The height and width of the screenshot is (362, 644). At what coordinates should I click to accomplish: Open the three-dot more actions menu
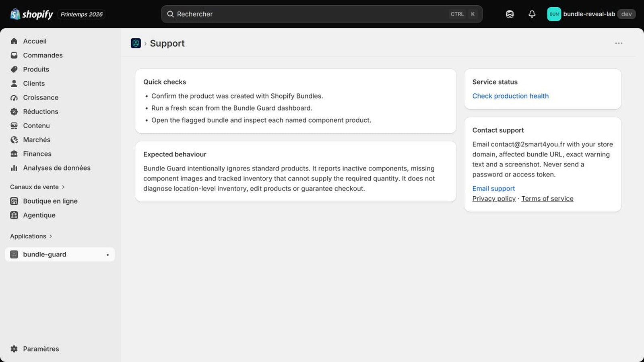[x=619, y=43]
